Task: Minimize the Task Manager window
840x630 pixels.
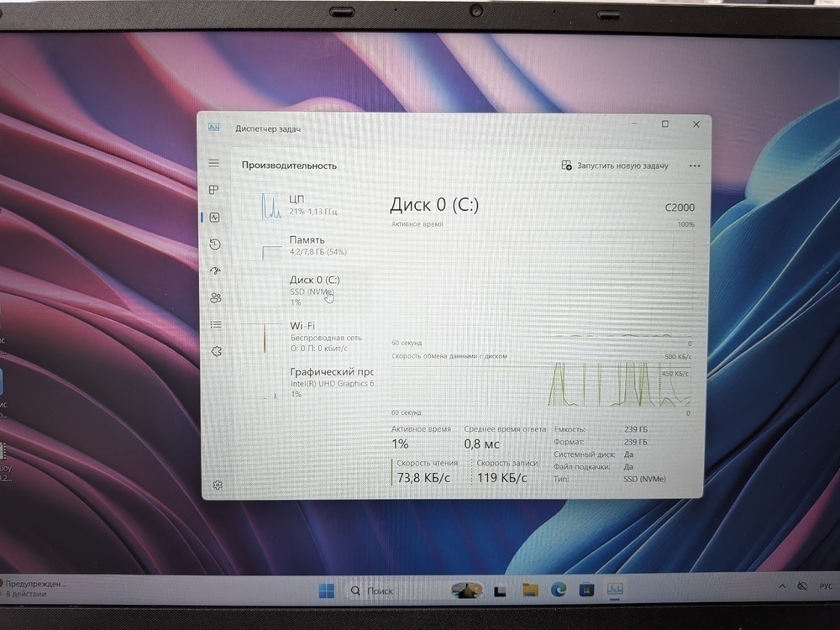Action: coord(634,123)
